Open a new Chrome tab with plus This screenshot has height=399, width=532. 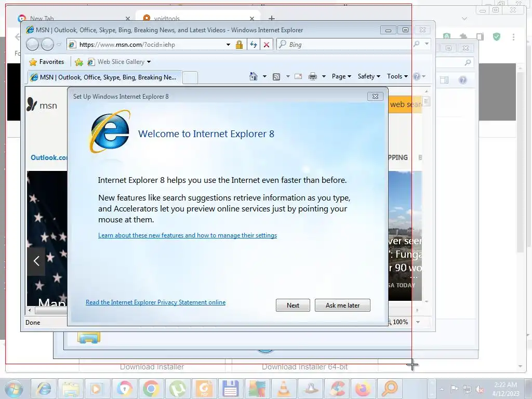click(272, 18)
